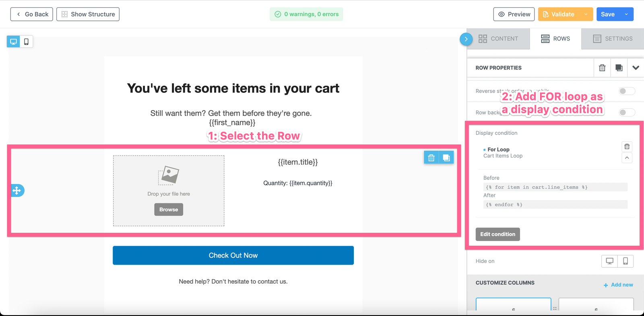Click Browse in image drop area
Image resolution: width=644 pixels, height=316 pixels.
coord(169,209)
